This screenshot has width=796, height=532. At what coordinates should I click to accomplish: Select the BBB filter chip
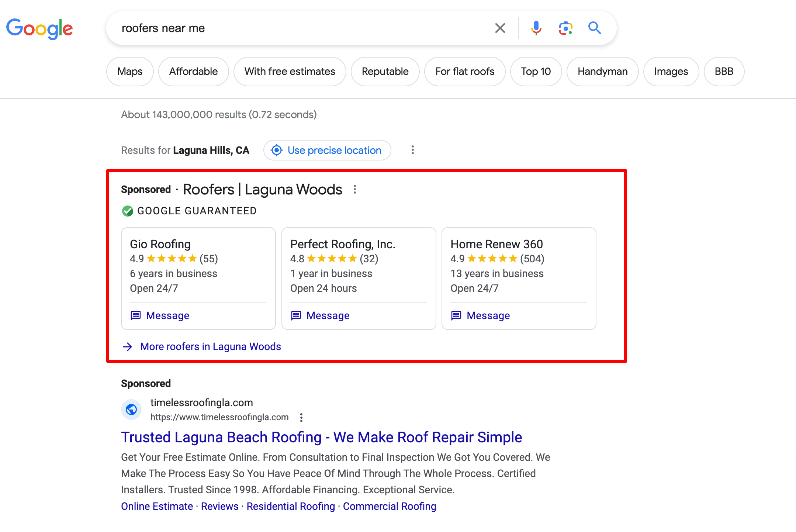(724, 71)
